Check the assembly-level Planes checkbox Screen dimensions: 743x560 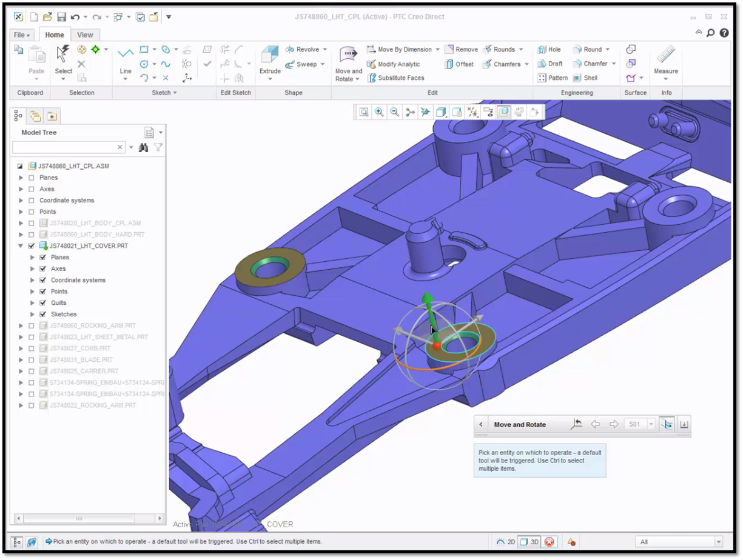point(32,178)
